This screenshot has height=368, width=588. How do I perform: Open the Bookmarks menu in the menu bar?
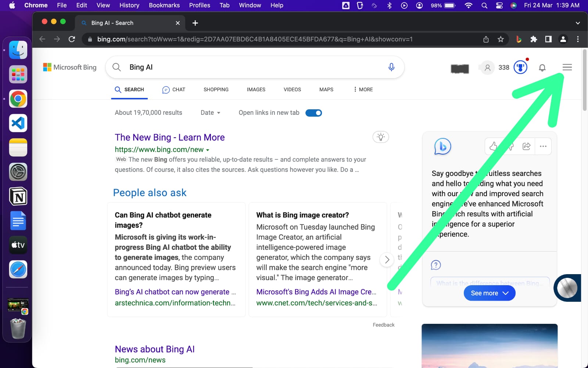164,5
